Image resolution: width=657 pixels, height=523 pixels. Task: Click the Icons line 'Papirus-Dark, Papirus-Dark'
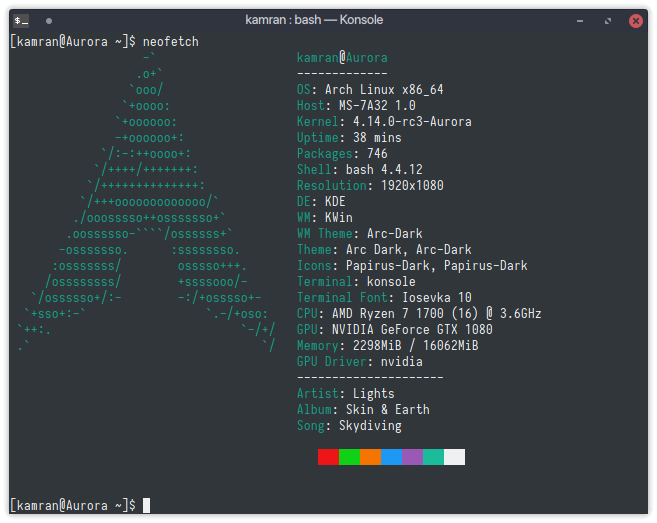coord(437,265)
